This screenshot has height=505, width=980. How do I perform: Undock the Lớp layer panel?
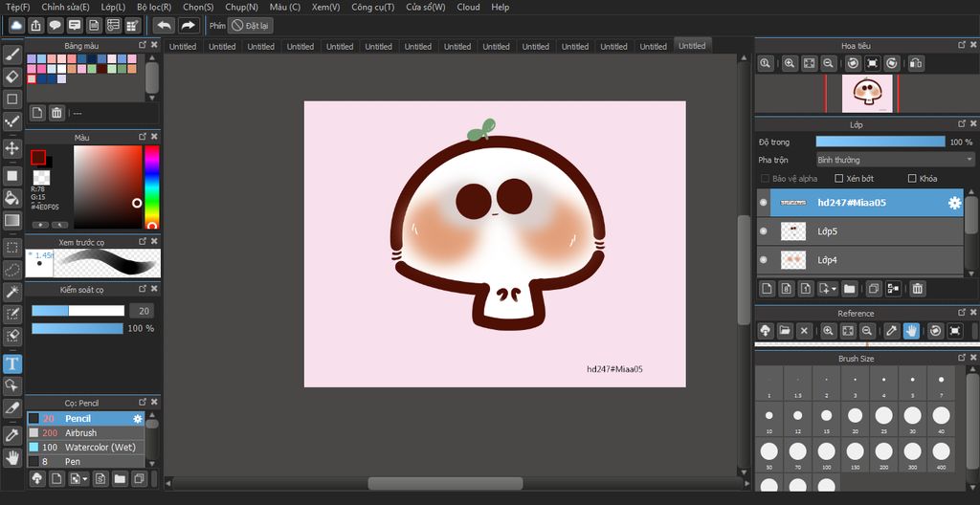pyautogui.click(x=961, y=123)
